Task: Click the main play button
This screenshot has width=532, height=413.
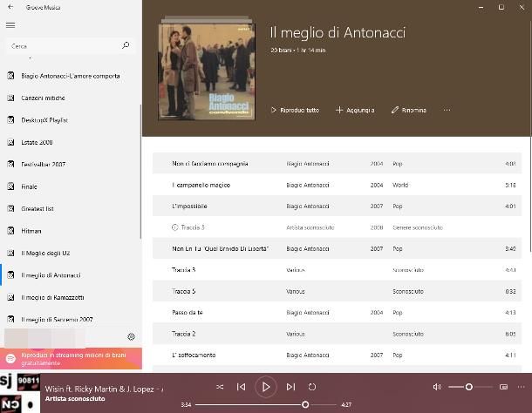Action: coord(266,387)
